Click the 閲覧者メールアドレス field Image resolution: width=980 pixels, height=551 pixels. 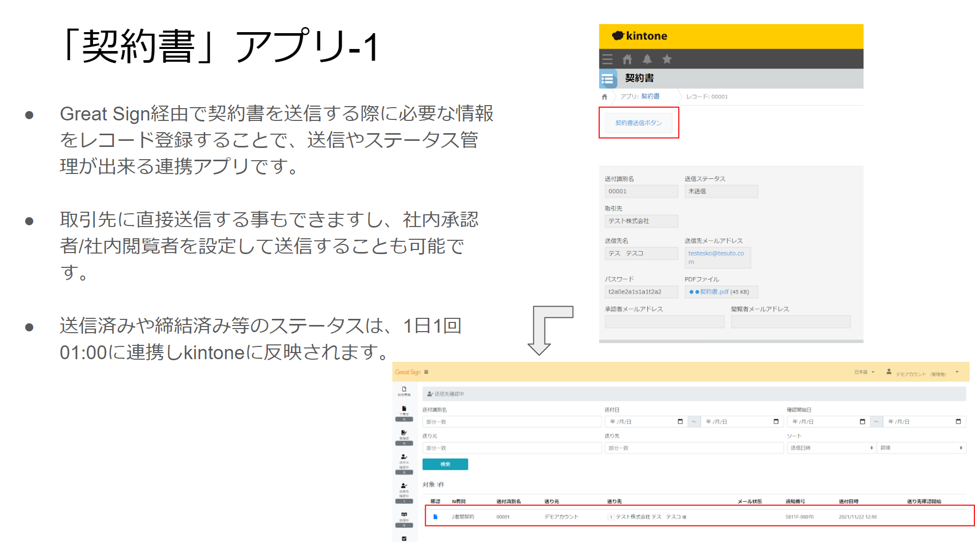click(x=791, y=321)
